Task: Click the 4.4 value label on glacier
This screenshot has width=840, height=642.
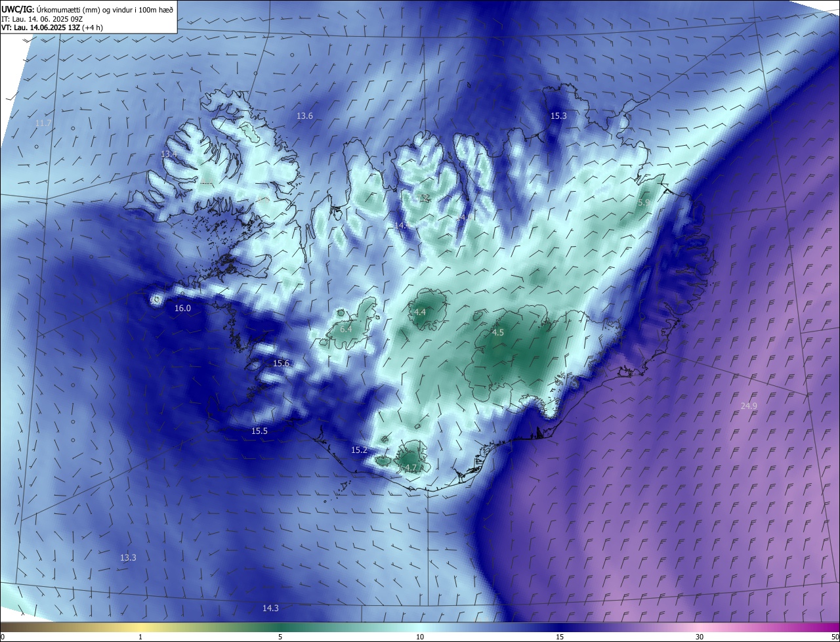Action: pos(421,312)
